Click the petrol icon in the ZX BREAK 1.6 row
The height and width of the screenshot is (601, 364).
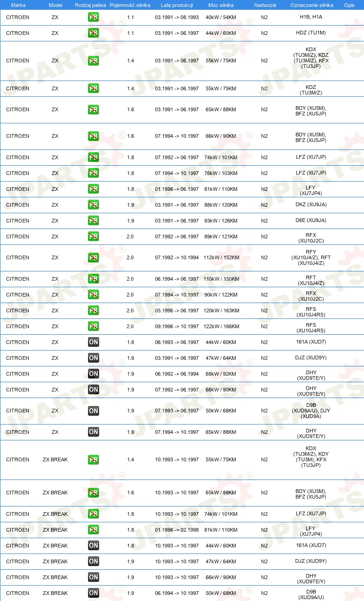(94, 493)
